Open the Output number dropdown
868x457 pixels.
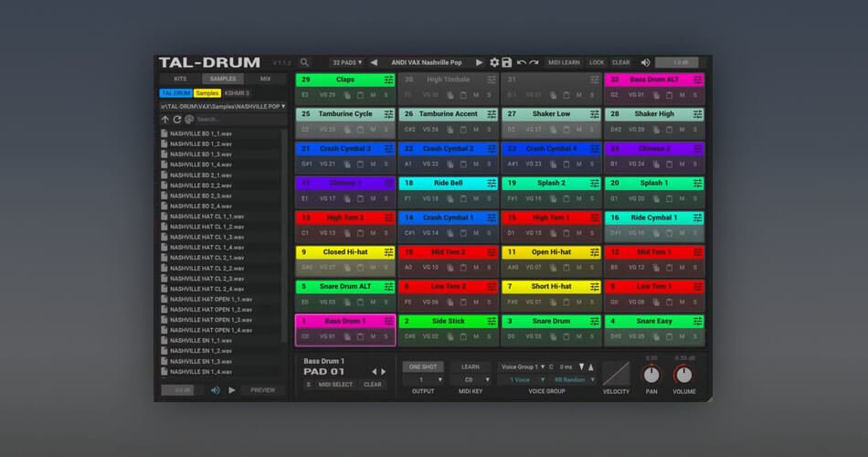click(423, 380)
